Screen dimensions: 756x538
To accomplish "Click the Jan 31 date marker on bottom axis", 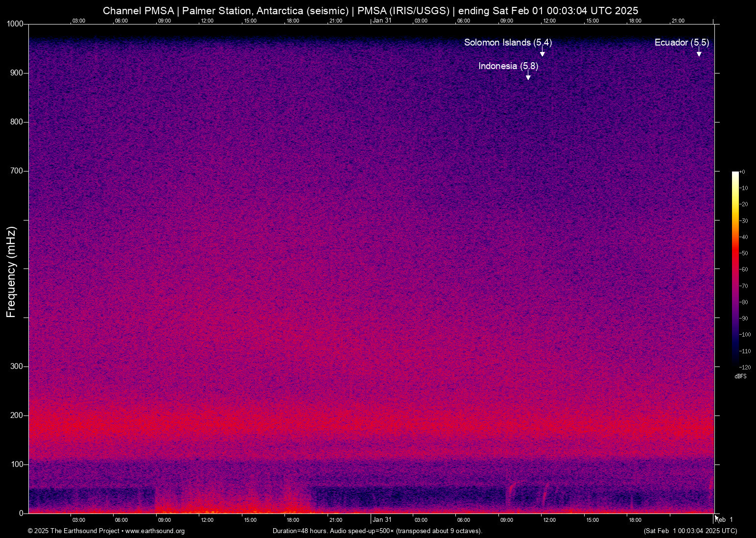I will (x=382, y=520).
